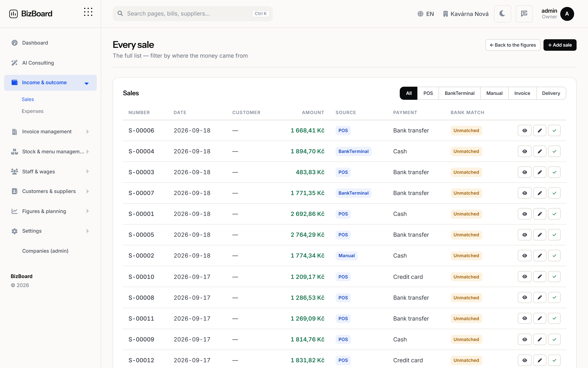588x368 pixels.
Task: Edit sale S-00006 with the pencil icon
Action: (x=540, y=130)
